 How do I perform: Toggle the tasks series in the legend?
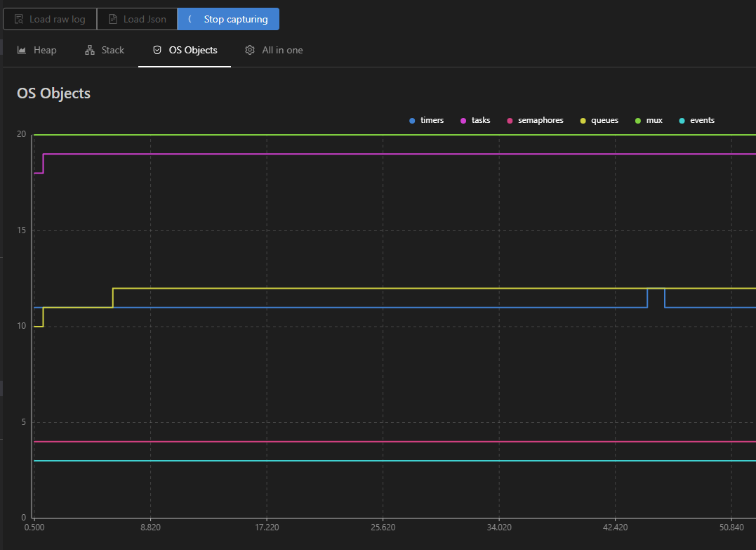click(480, 120)
